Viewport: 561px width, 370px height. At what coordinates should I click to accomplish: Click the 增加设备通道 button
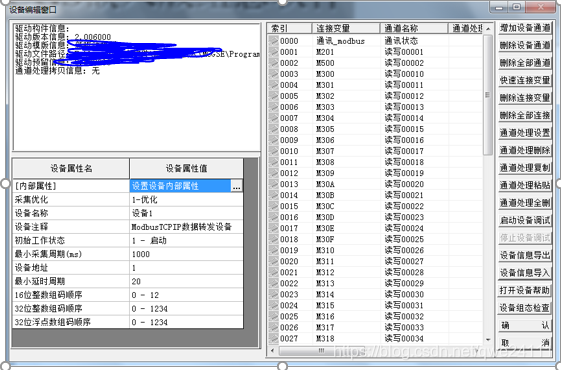[x=525, y=28]
